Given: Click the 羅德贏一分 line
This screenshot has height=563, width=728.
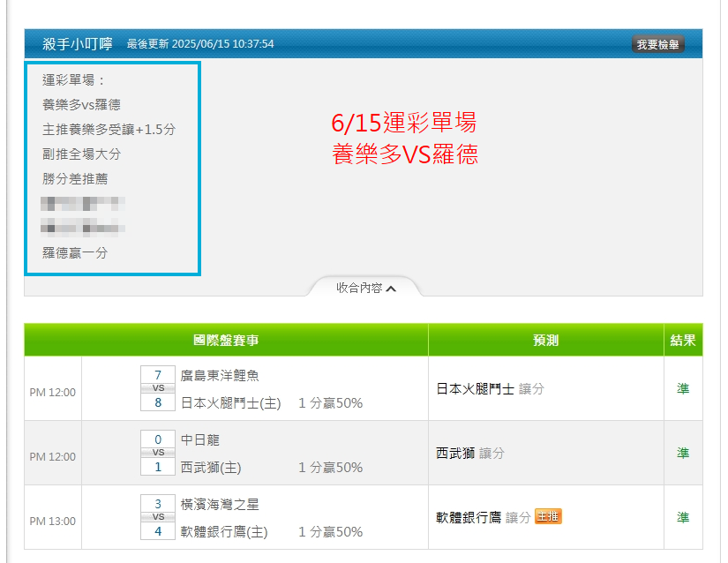Looking at the screenshot, I should point(75,252).
